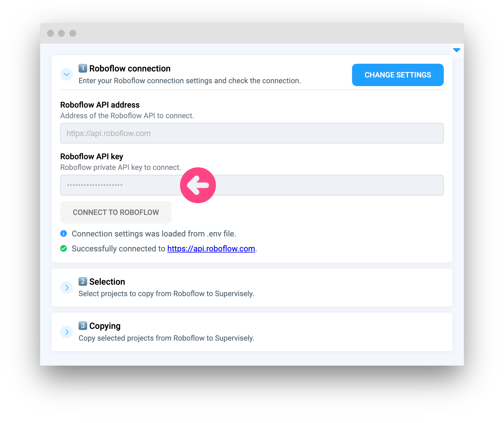Click the number 3 badge beside Copying
504x423 pixels.
(x=83, y=326)
